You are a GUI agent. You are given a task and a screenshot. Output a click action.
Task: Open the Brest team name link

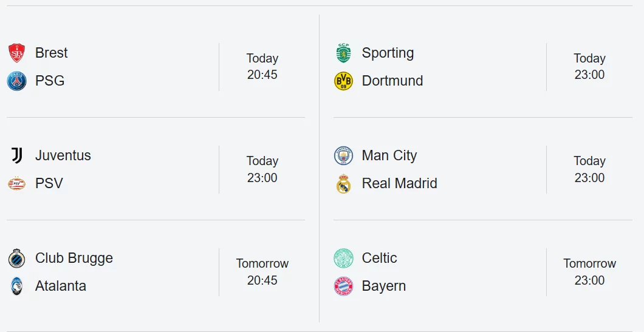point(52,53)
